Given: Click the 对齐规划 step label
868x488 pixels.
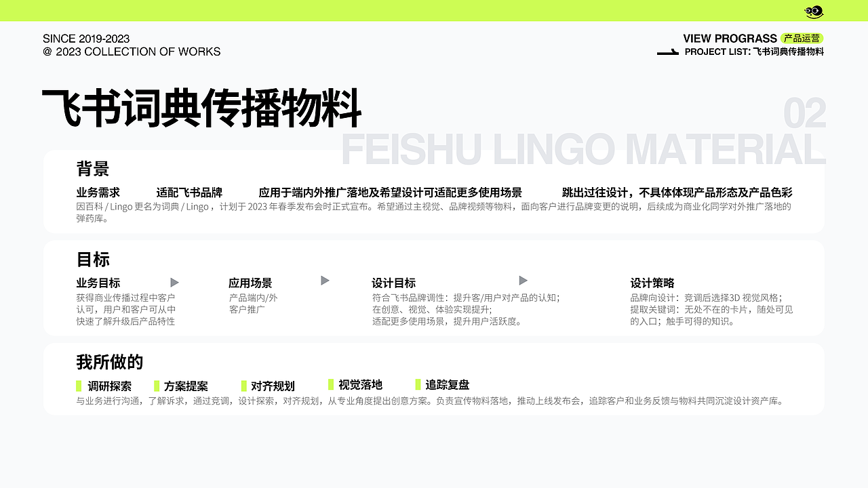Looking at the screenshot, I should click(x=273, y=386).
